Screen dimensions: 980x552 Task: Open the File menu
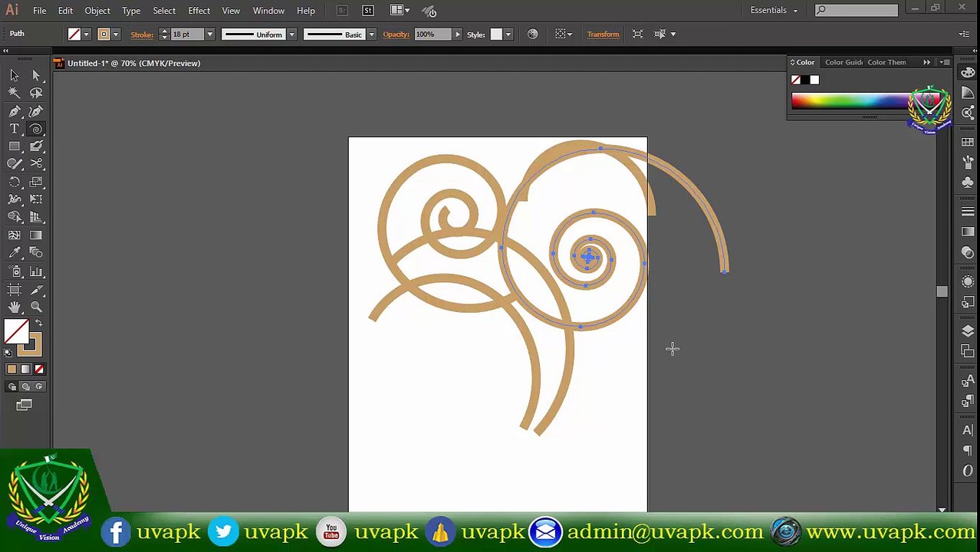(x=39, y=11)
